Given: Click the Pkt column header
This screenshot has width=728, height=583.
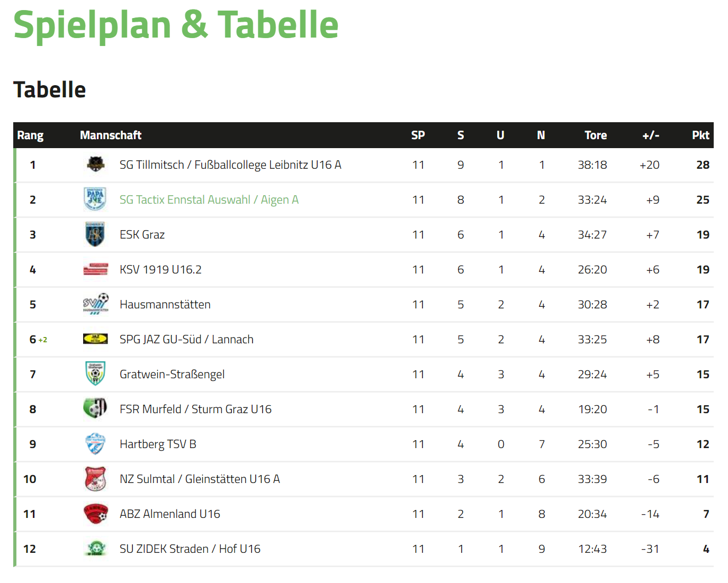Looking at the screenshot, I should tap(700, 135).
